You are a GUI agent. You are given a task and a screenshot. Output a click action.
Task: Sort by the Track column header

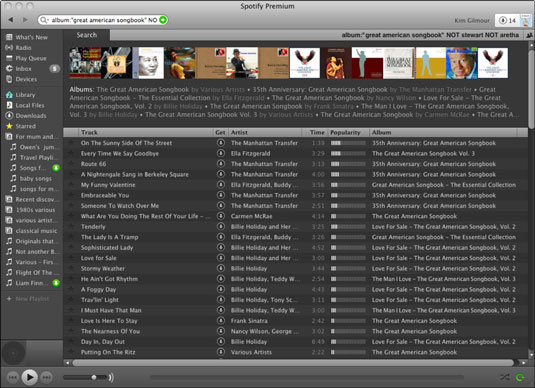146,132
